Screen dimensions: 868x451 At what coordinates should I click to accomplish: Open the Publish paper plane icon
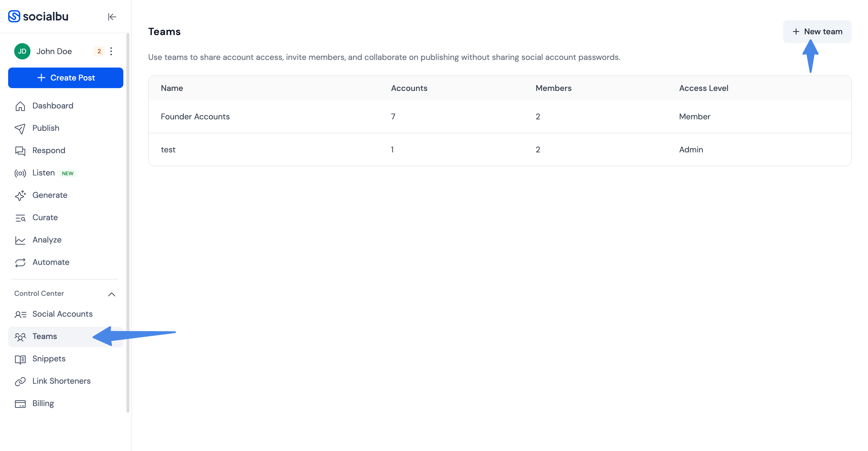[20, 128]
